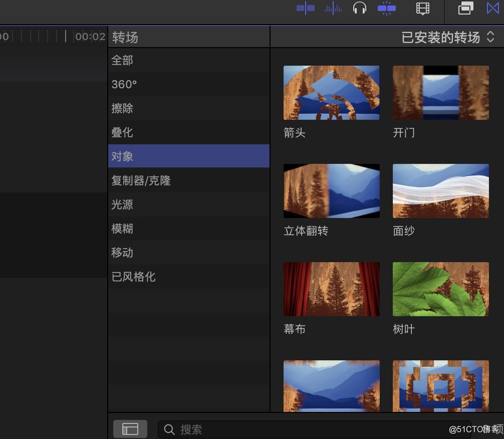This screenshot has height=439, width=504.
Task: Click the mountain-scene thumbnail below 幕布
Action: pos(331,386)
